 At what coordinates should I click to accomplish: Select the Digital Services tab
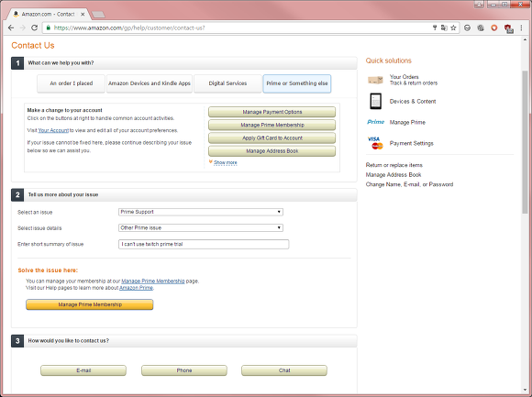point(227,83)
